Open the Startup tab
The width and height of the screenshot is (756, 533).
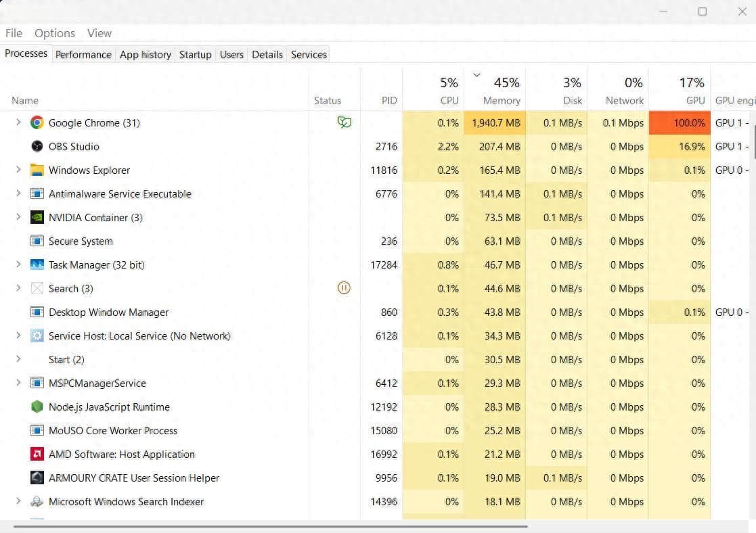pyautogui.click(x=196, y=55)
